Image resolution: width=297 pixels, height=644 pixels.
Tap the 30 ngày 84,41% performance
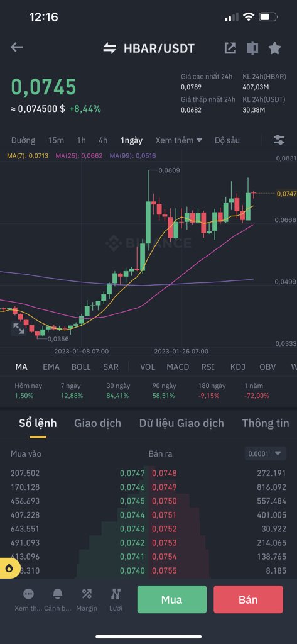pos(117,391)
